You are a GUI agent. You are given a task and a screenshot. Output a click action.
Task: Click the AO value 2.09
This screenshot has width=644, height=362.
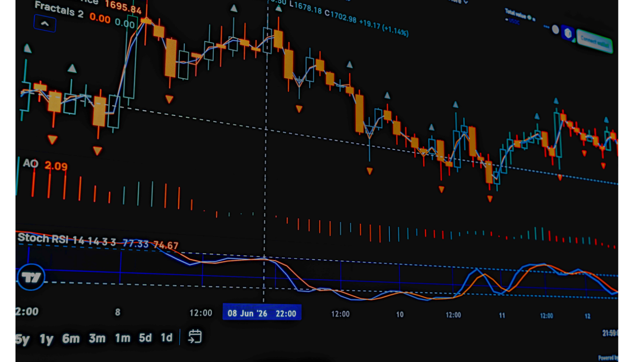coord(56,166)
